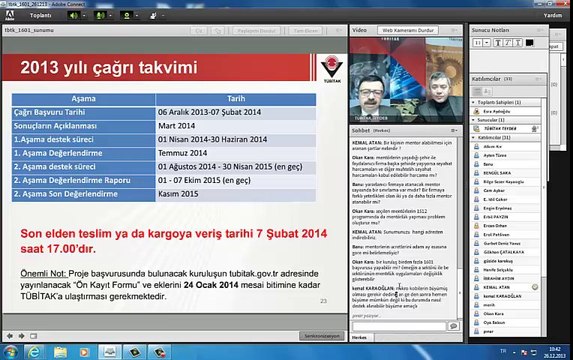Toggle the slide sidebar icon
The width and height of the screenshot is (573, 360).
[x=33, y=336]
